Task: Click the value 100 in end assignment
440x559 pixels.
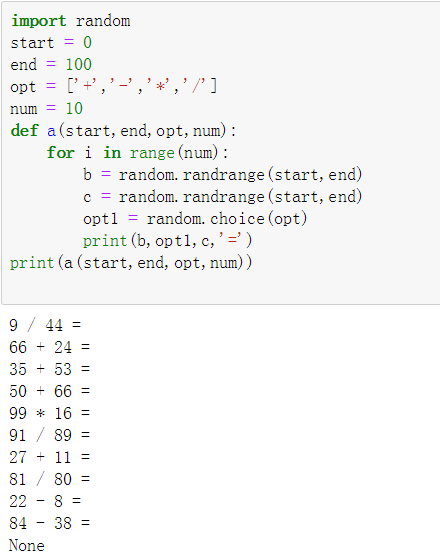Action: tap(78, 65)
